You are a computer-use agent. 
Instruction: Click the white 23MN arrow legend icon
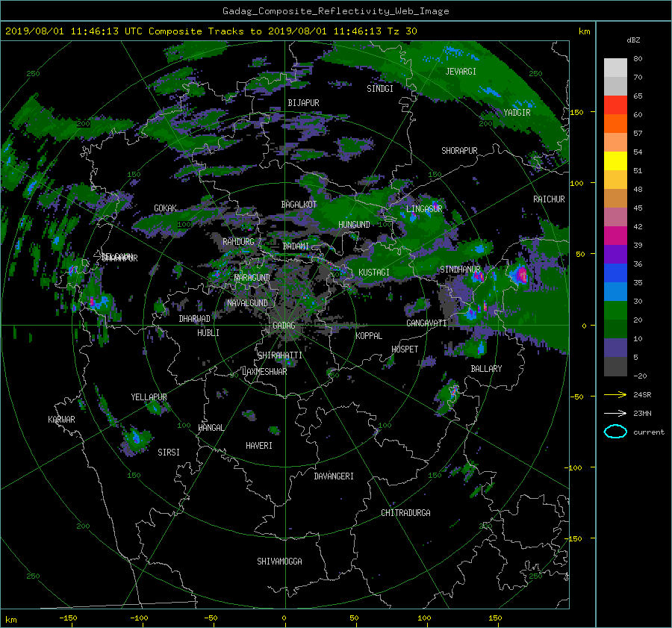click(x=615, y=413)
